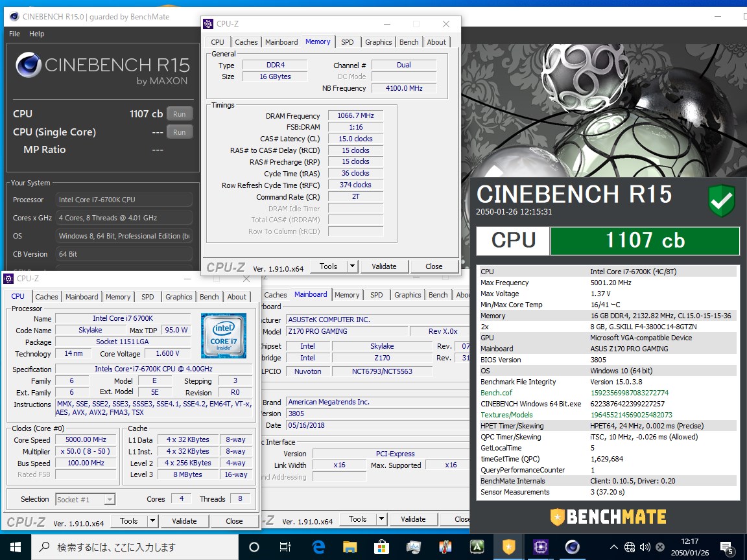
Task: Click the Intel Core i7 logo in CPU-Z
Action: (x=224, y=335)
